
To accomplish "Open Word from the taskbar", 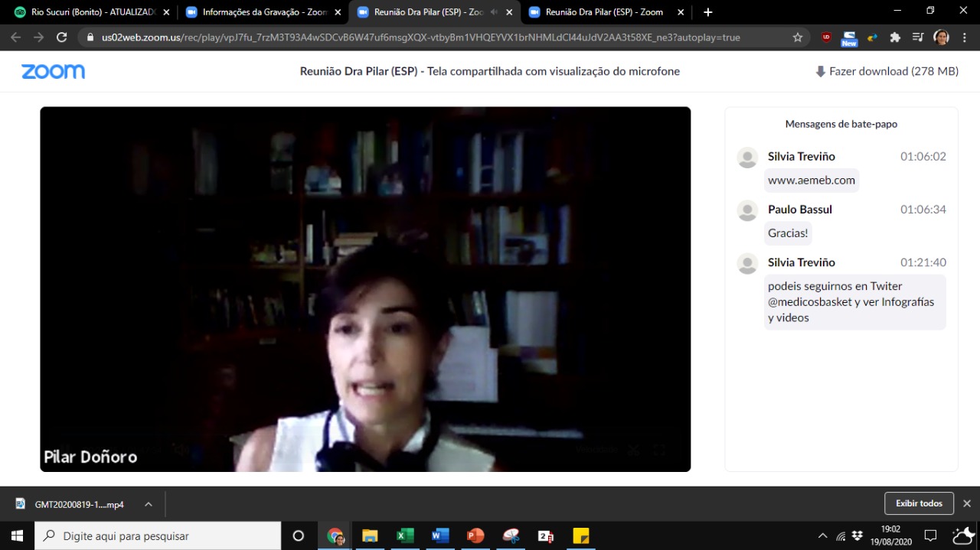I will coord(440,535).
